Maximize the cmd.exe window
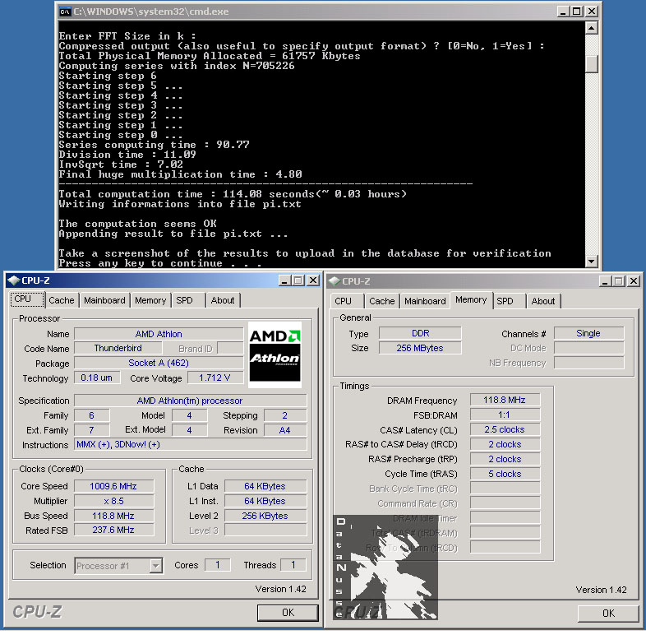Viewport: 646px width, 644px height. click(x=577, y=12)
